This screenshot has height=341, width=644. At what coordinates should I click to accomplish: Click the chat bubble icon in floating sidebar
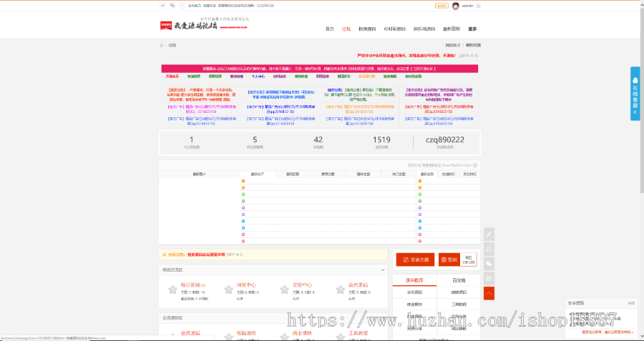click(x=489, y=249)
